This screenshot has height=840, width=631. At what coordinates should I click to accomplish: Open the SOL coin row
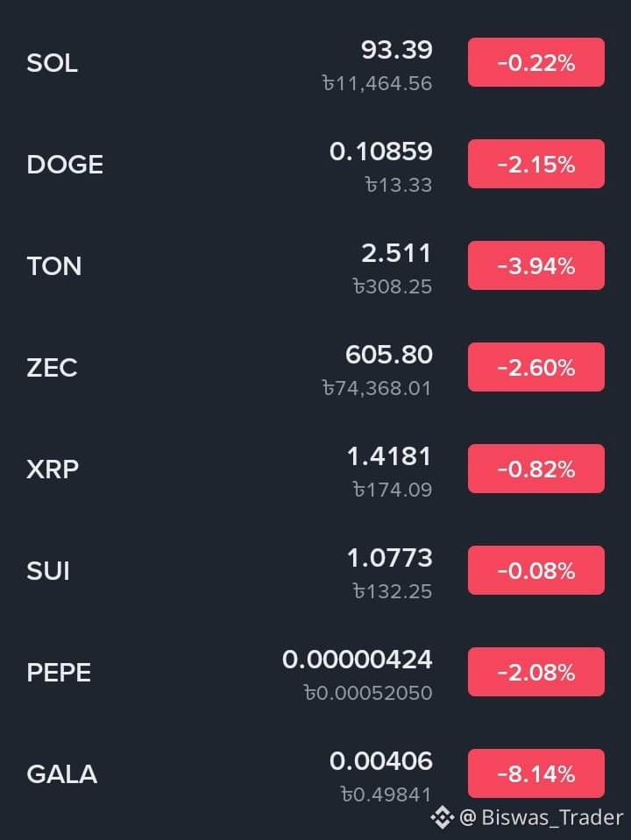pyautogui.click(x=315, y=63)
